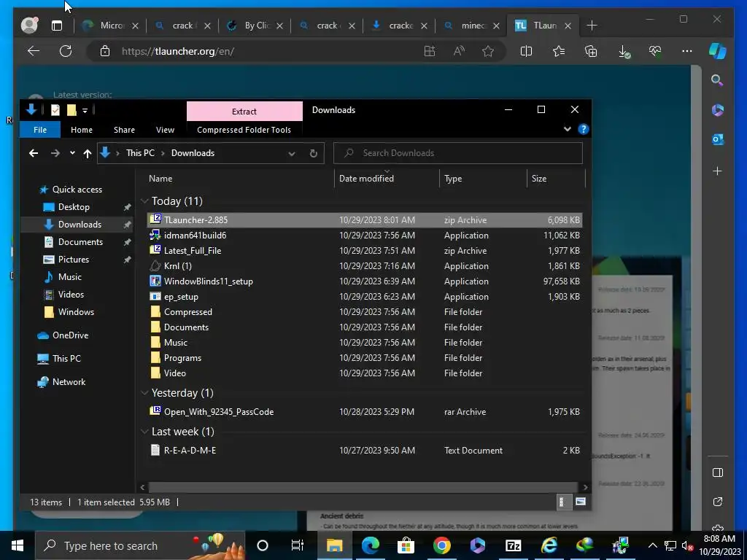Screen dimensions: 747x560
Task: Open Task View on the taskbar
Action: click(298, 545)
